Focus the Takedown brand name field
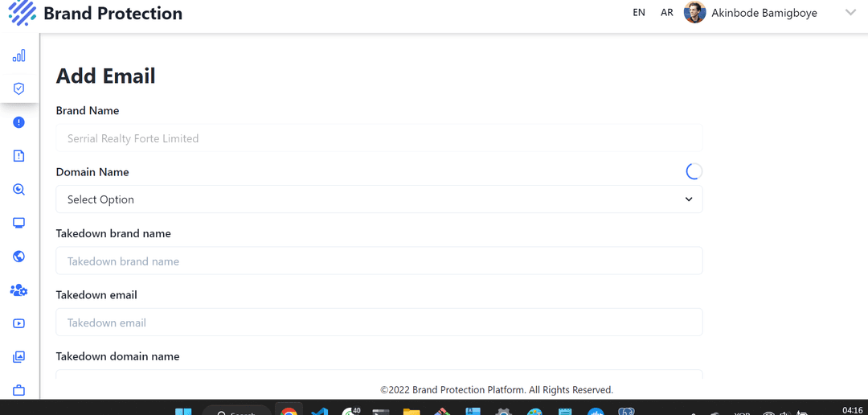 pyautogui.click(x=379, y=261)
